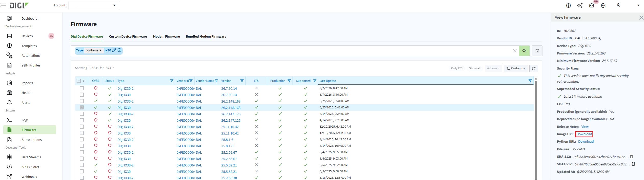Check the Digi IX30-2 25.11.10.42 row checkbox

tap(82, 127)
